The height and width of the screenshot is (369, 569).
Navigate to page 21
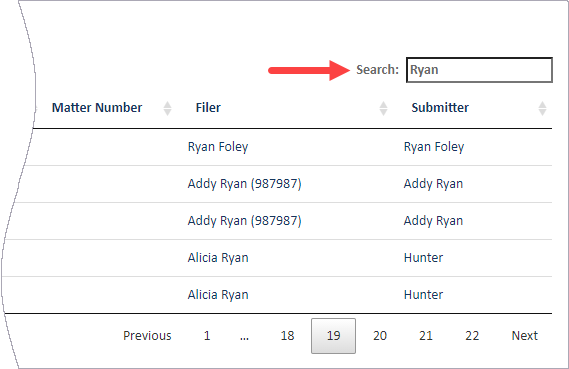point(426,336)
